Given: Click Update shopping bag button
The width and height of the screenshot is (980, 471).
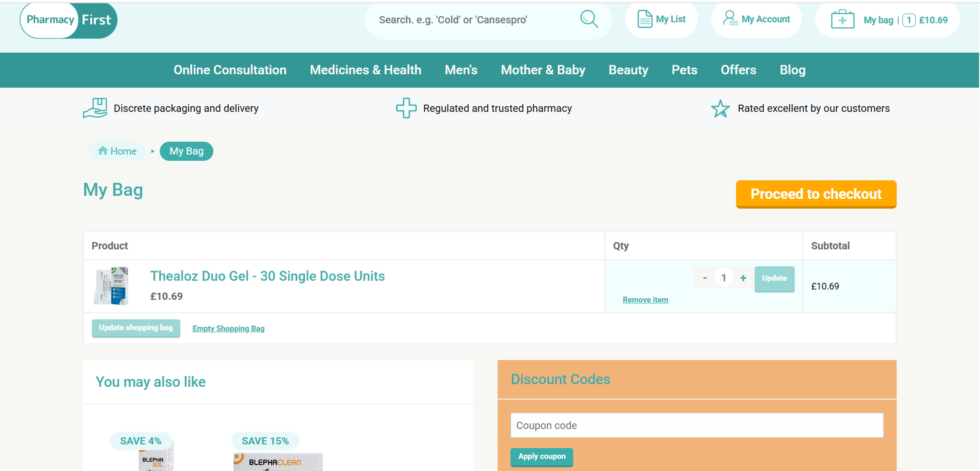Looking at the screenshot, I should tap(136, 328).
